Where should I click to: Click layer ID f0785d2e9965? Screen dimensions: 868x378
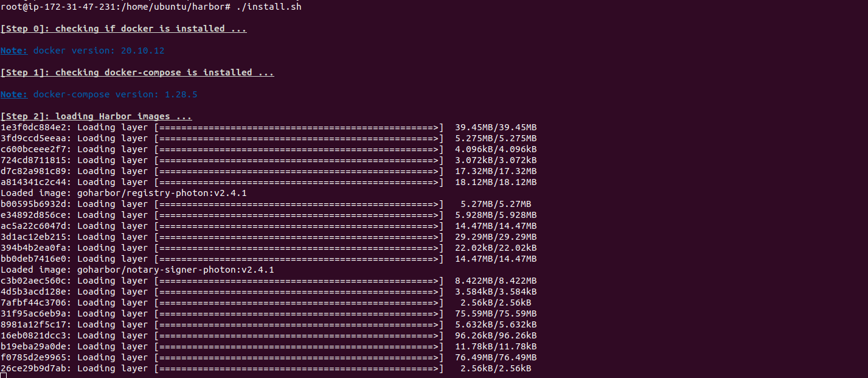coord(33,357)
